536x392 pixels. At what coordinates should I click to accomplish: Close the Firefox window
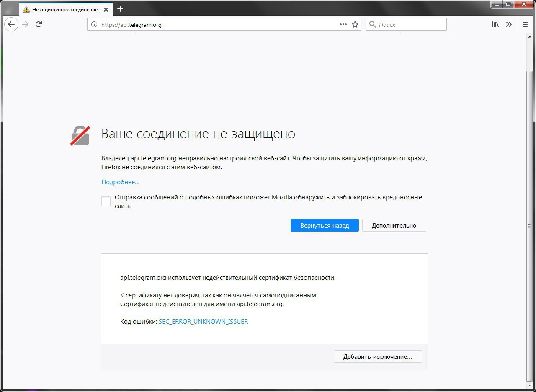tap(524, 4)
